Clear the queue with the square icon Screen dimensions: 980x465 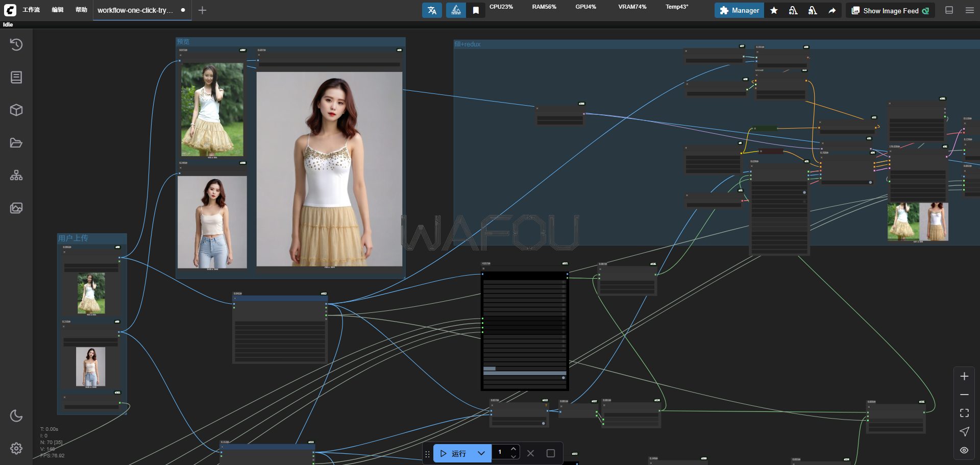click(551, 453)
